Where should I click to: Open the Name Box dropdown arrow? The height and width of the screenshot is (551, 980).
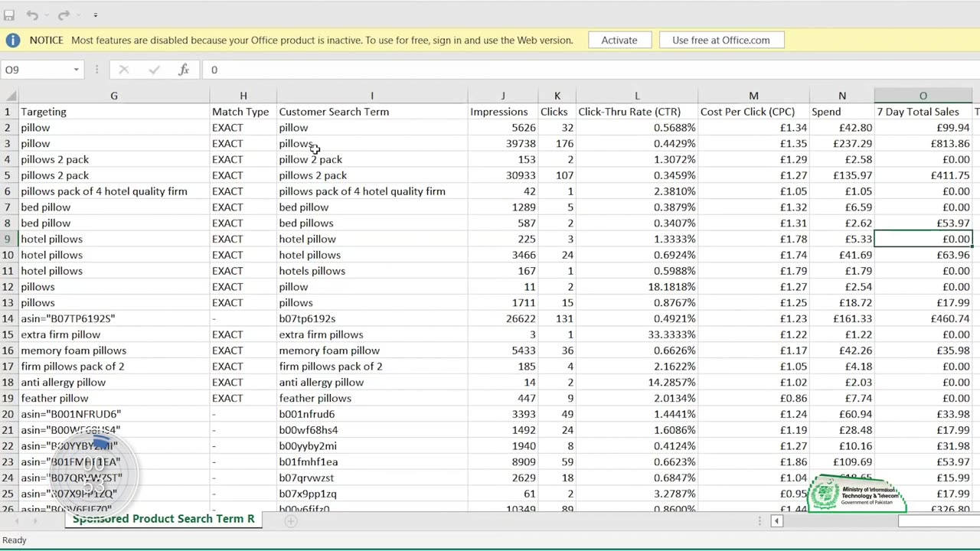coord(76,70)
